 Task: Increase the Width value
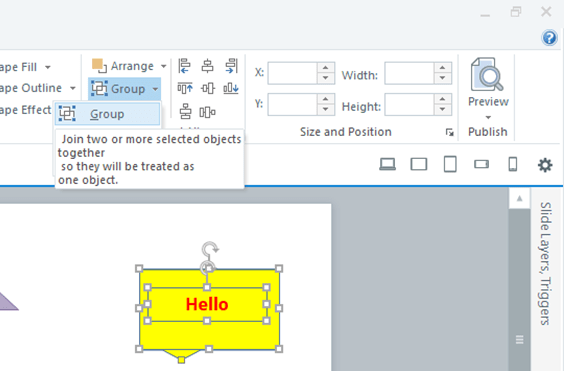[442, 68]
